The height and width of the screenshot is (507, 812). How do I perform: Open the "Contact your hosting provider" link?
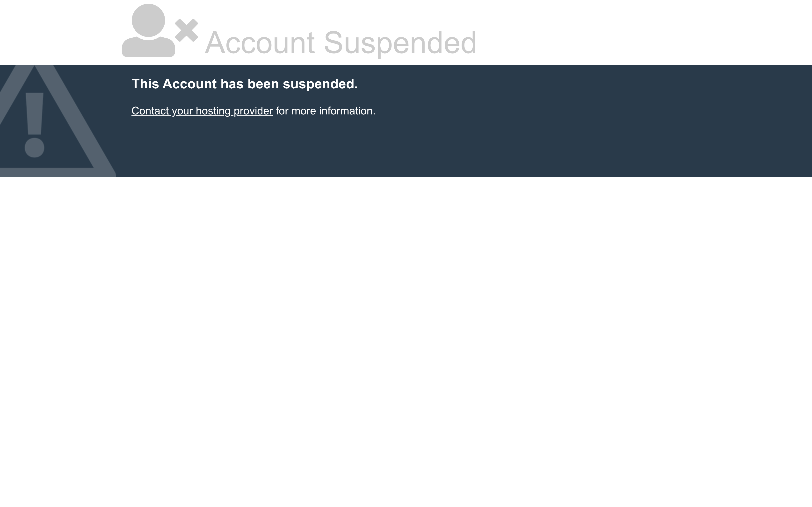tap(202, 111)
